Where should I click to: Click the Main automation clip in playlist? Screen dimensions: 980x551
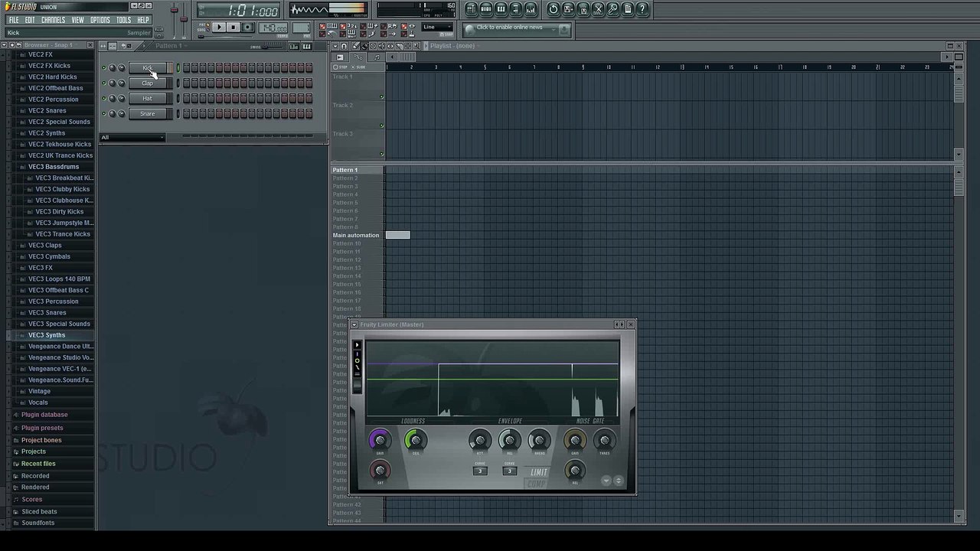pyautogui.click(x=398, y=235)
